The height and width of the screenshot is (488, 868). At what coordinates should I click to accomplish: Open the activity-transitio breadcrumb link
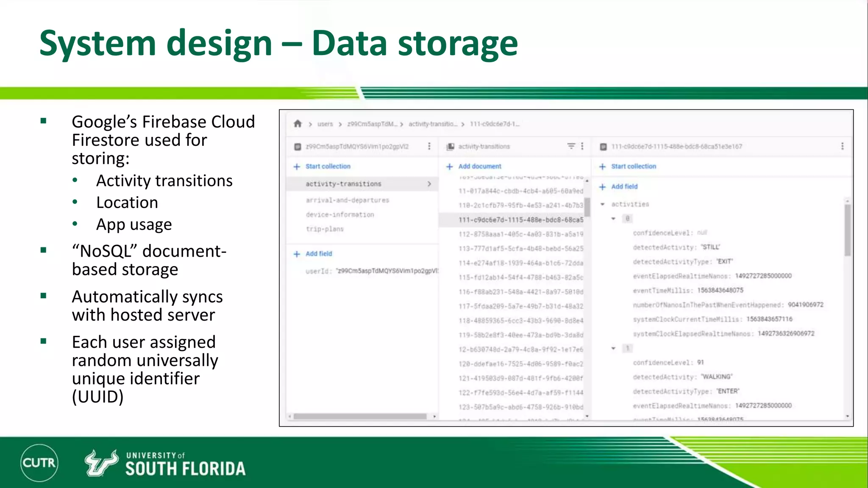[433, 124]
